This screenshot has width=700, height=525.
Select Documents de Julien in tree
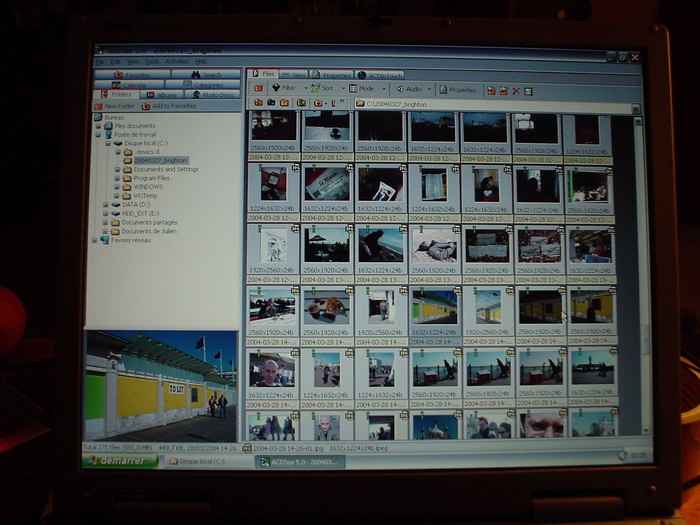point(149,231)
